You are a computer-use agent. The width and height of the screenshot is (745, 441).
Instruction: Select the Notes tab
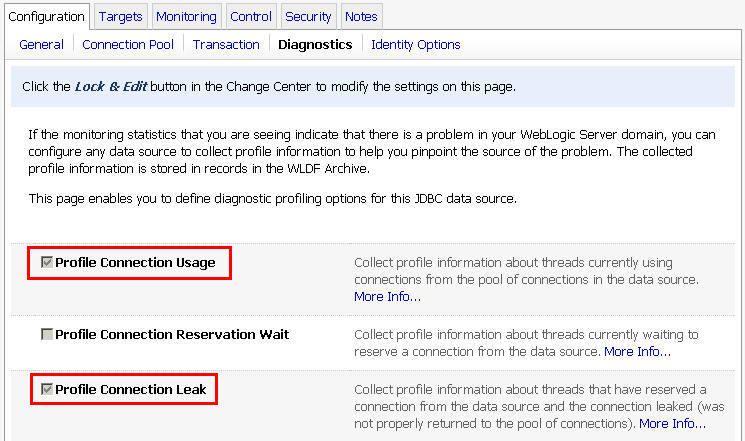point(361,17)
